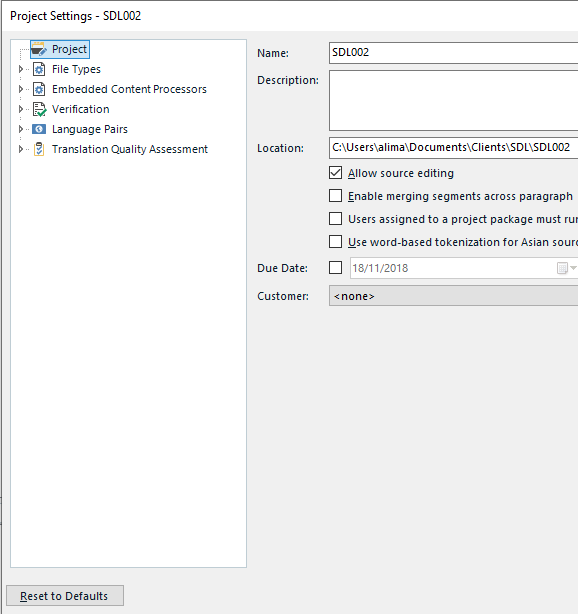578x614 pixels.
Task: Expand the Translation Quality Assessment node
Action: coord(21,149)
